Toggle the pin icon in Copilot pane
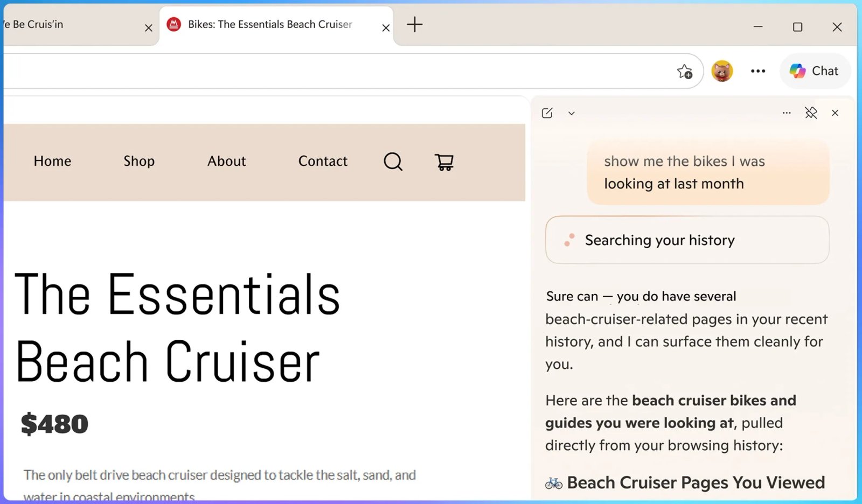The width and height of the screenshot is (862, 504). point(811,113)
